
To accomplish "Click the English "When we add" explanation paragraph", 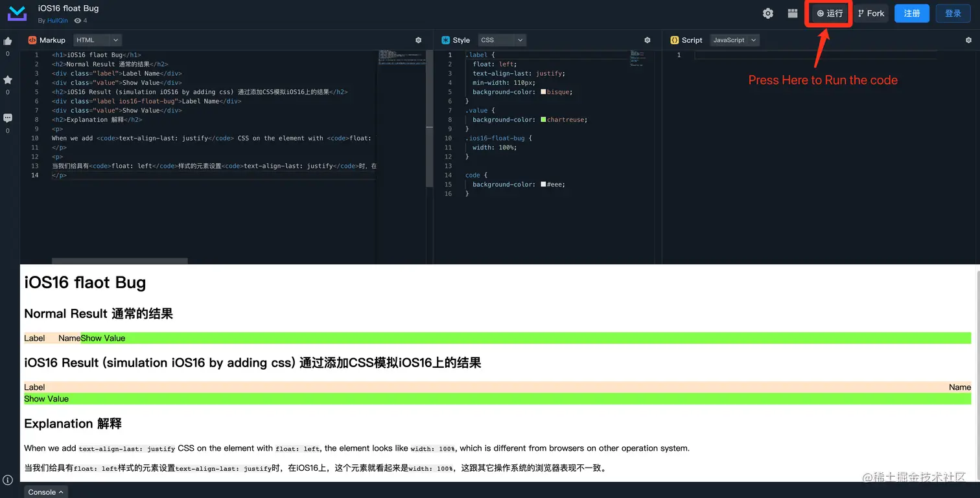I will tap(357, 448).
